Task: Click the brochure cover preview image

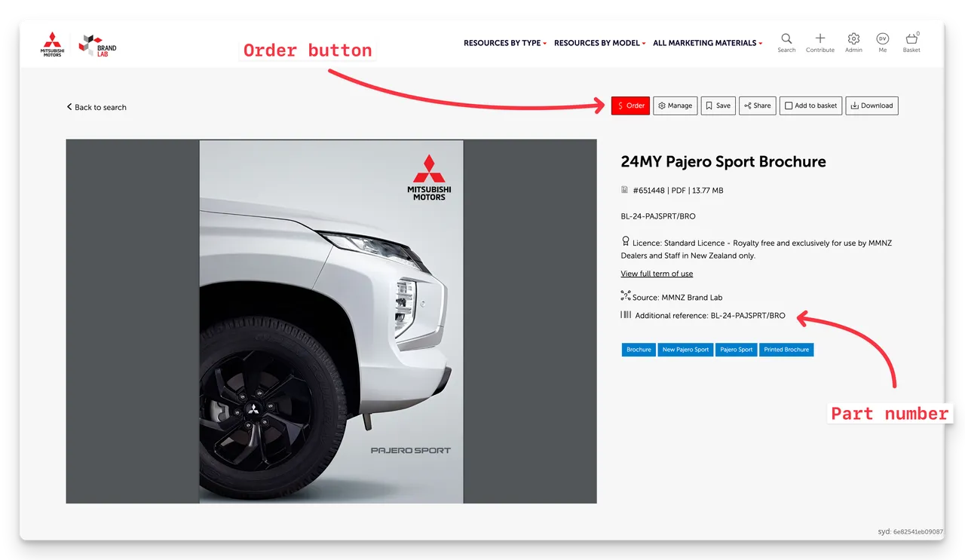Action: click(x=331, y=321)
